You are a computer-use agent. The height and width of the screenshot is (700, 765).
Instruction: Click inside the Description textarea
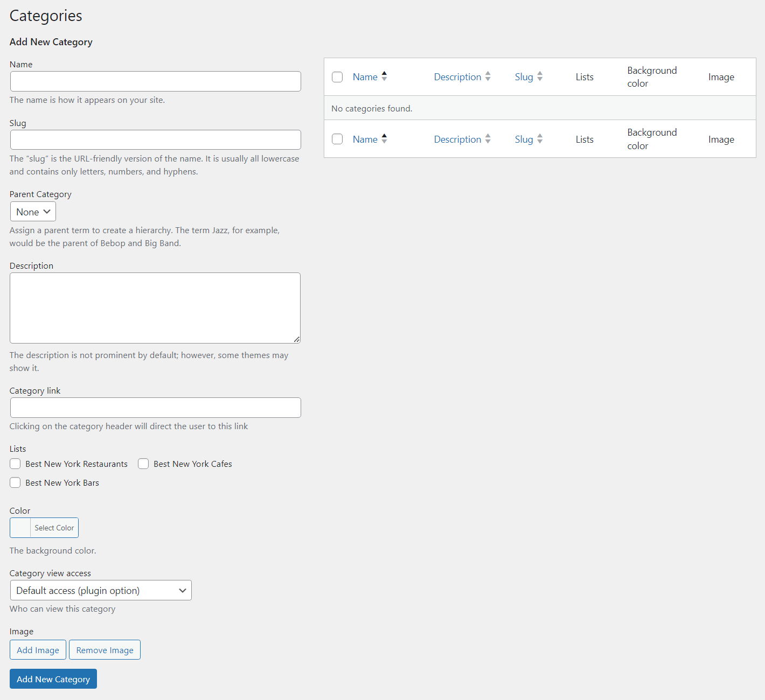coord(155,308)
